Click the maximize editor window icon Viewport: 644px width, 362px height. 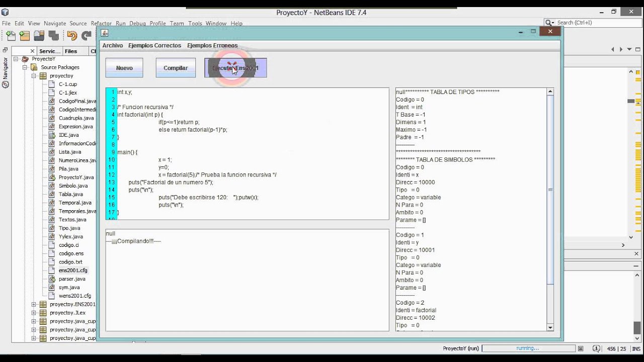[638, 49]
